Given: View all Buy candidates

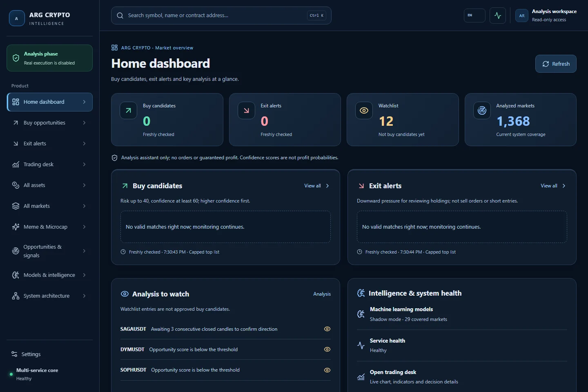Looking at the screenshot, I should (316, 186).
